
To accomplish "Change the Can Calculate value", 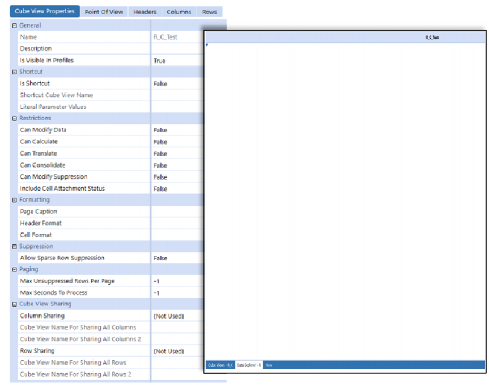I will tap(177, 142).
